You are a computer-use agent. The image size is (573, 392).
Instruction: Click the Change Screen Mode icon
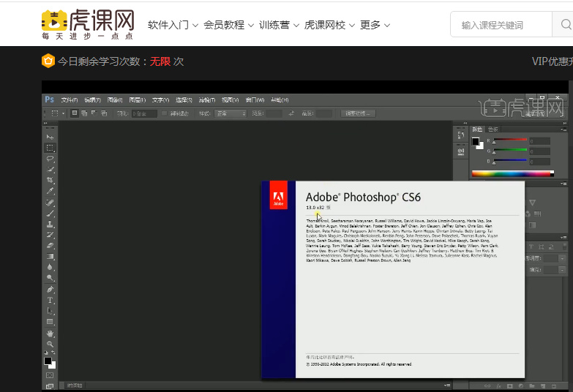click(x=50, y=386)
